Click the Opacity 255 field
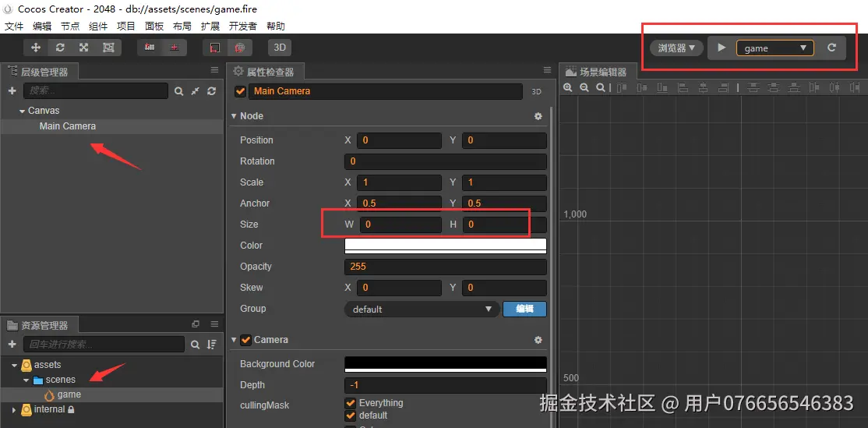 tap(446, 267)
